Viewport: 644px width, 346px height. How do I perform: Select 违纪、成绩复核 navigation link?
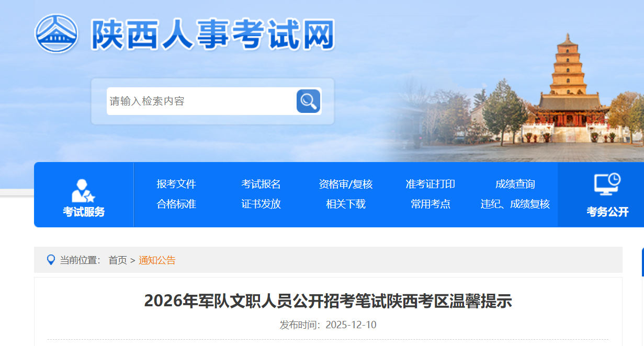coord(515,204)
